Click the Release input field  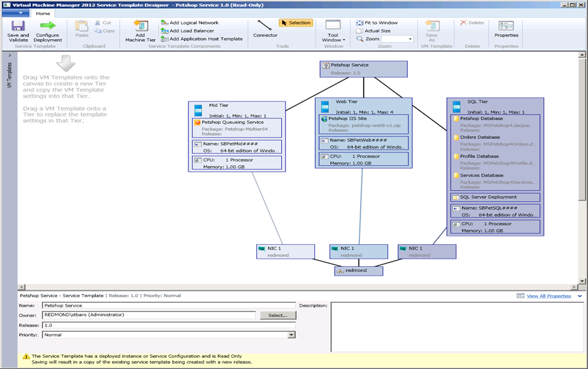pos(169,325)
